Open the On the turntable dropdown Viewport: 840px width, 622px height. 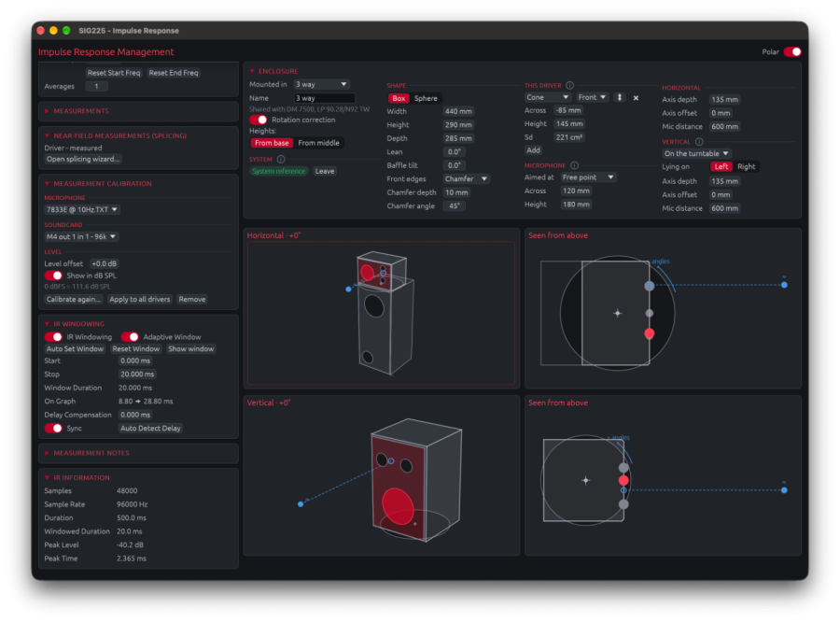(x=696, y=154)
